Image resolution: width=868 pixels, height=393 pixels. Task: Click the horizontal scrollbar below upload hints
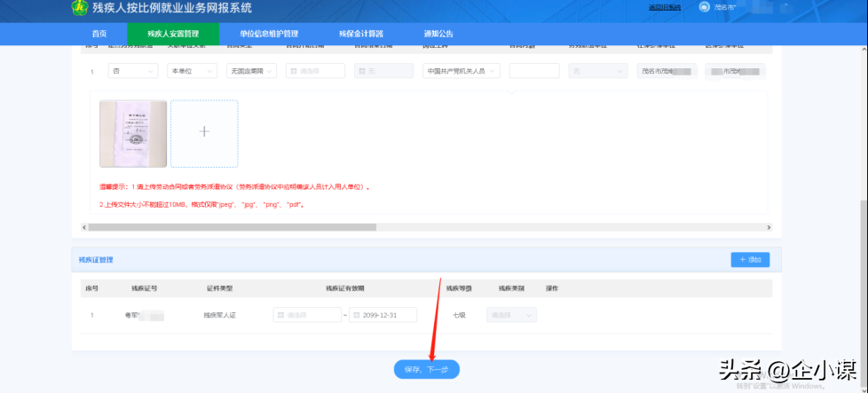point(222,227)
